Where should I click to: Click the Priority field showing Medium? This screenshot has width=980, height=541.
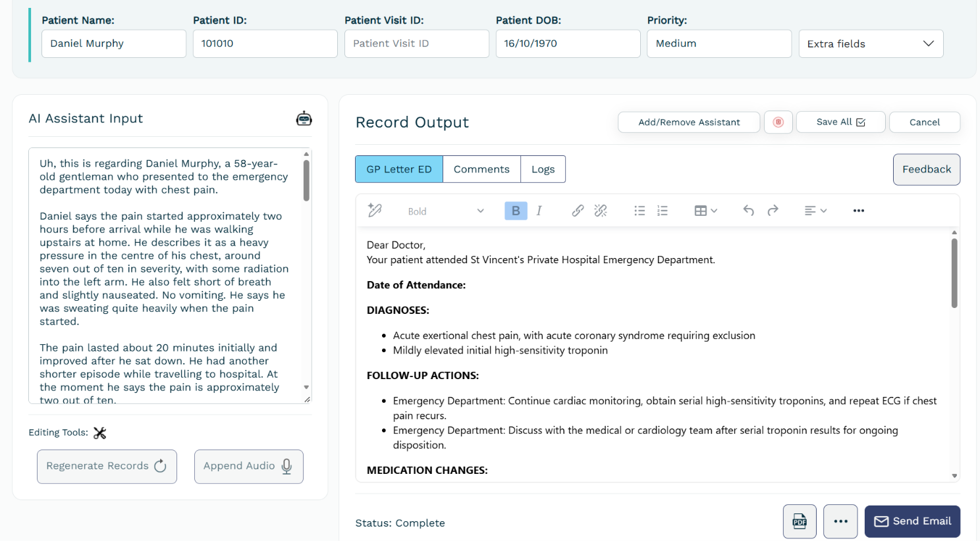(719, 43)
